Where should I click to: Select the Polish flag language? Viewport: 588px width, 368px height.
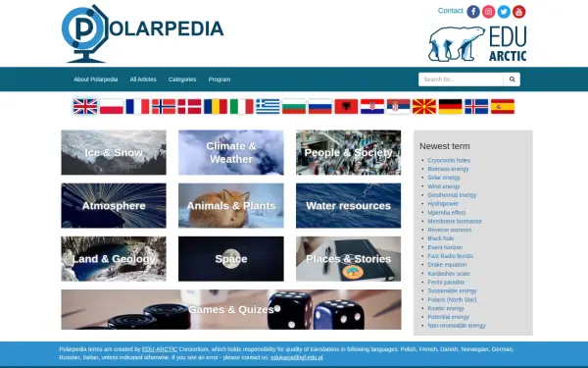(x=112, y=106)
